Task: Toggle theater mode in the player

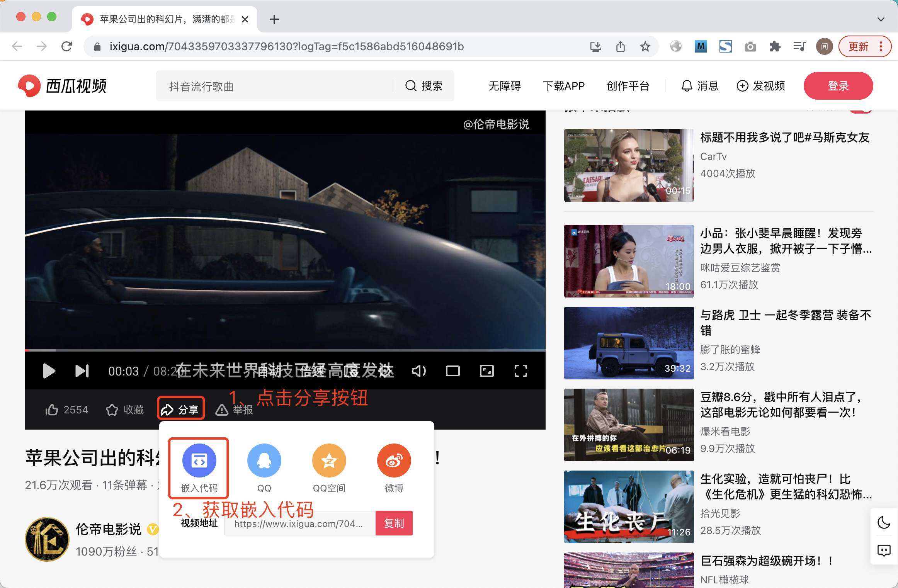Action: pos(452,371)
